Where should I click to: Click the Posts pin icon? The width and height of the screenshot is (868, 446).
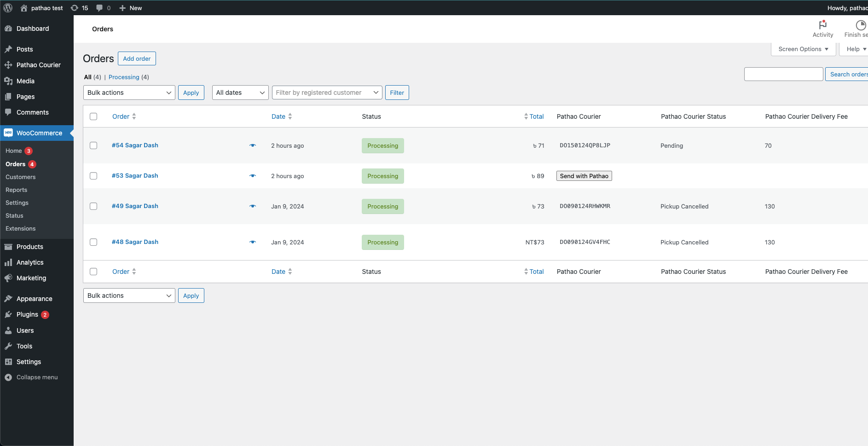(x=8, y=49)
